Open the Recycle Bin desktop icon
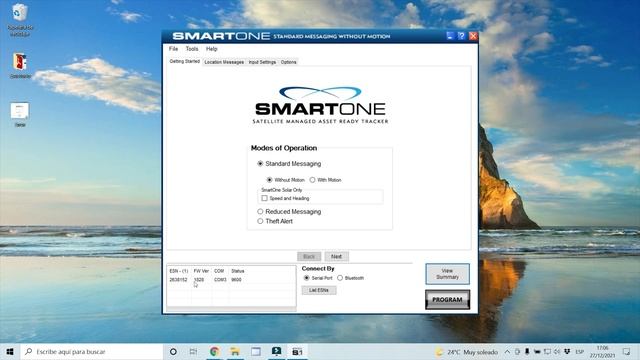Screen dimensions: 640x360 (x=20, y=19)
